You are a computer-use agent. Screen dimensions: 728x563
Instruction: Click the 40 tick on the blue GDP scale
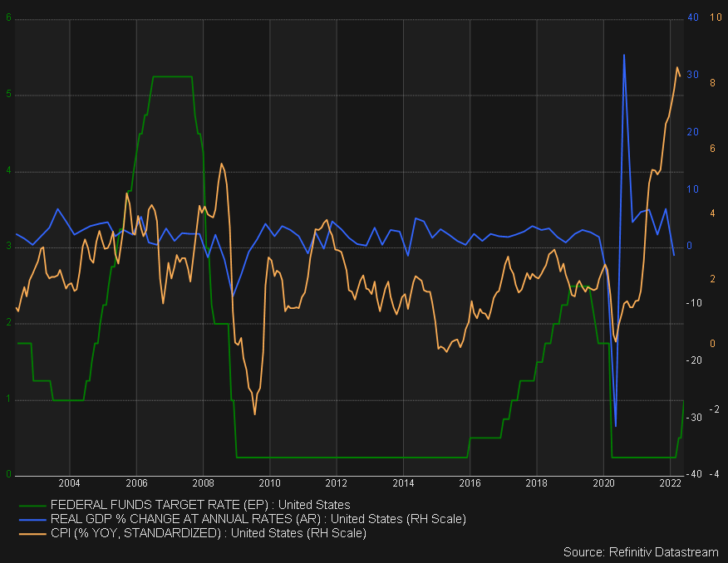click(x=691, y=18)
